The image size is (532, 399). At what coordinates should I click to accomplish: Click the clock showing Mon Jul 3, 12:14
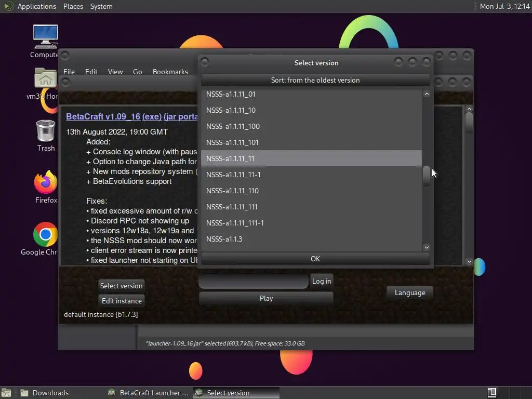click(x=504, y=6)
